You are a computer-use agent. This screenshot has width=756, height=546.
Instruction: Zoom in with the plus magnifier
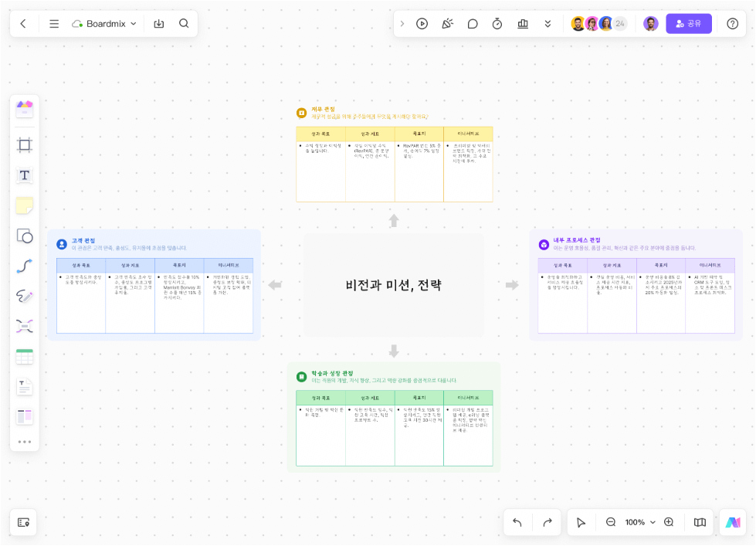[x=669, y=522]
